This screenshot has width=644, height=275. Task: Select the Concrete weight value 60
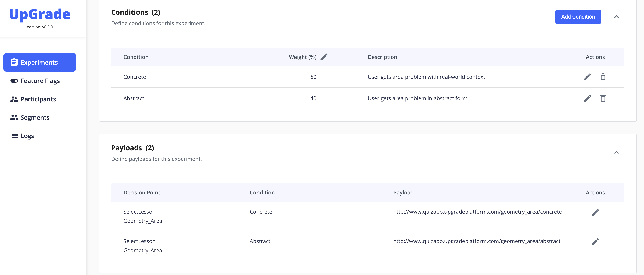313,77
